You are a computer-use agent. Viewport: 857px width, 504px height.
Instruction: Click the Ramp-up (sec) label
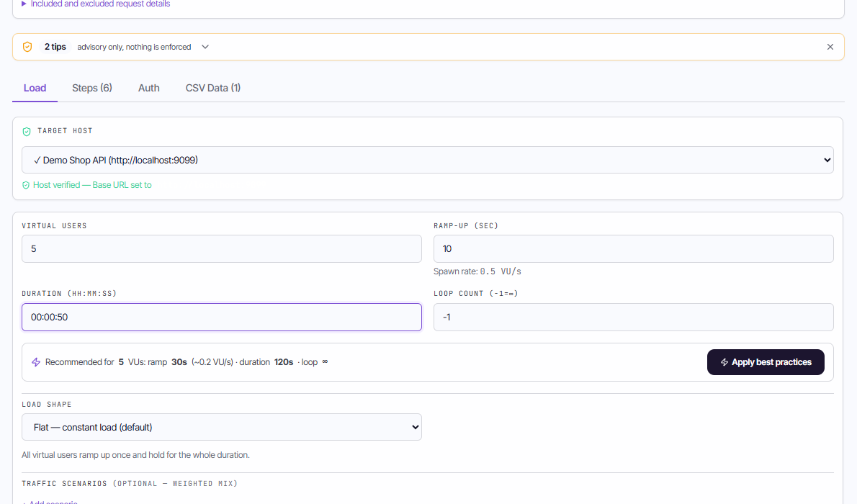click(x=466, y=226)
